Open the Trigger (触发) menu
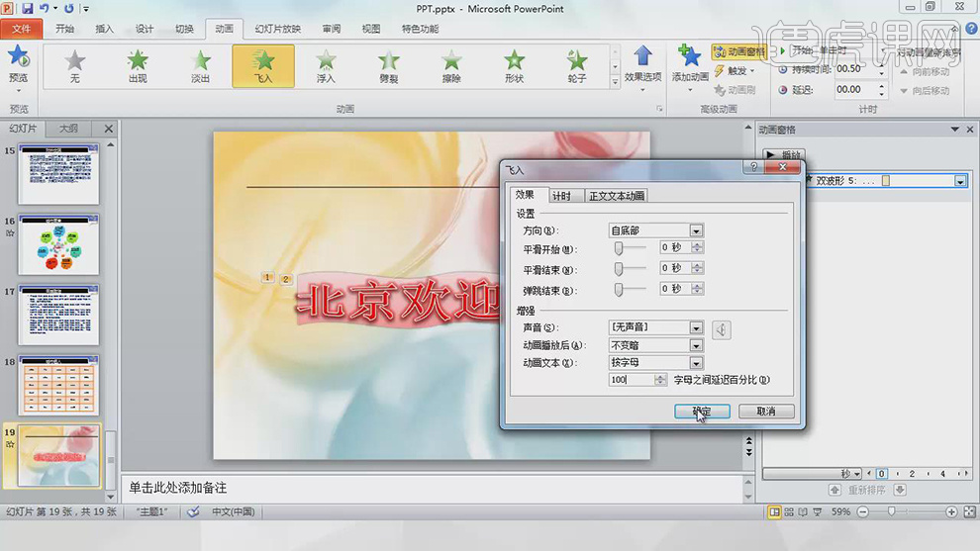The height and width of the screenshot is (551, 980). pos(735,70)
